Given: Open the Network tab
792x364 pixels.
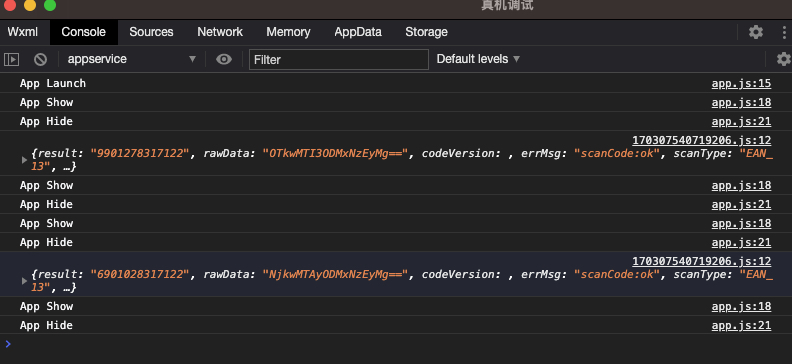Looking at the screenshot, I should pos(220,32).
